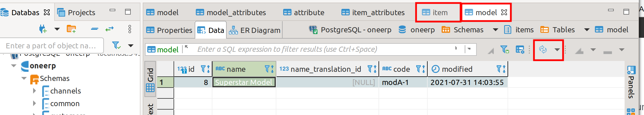644x115 pixels.
Task: Click the collapse all icon in navigator
Action: tap(94, 29)
